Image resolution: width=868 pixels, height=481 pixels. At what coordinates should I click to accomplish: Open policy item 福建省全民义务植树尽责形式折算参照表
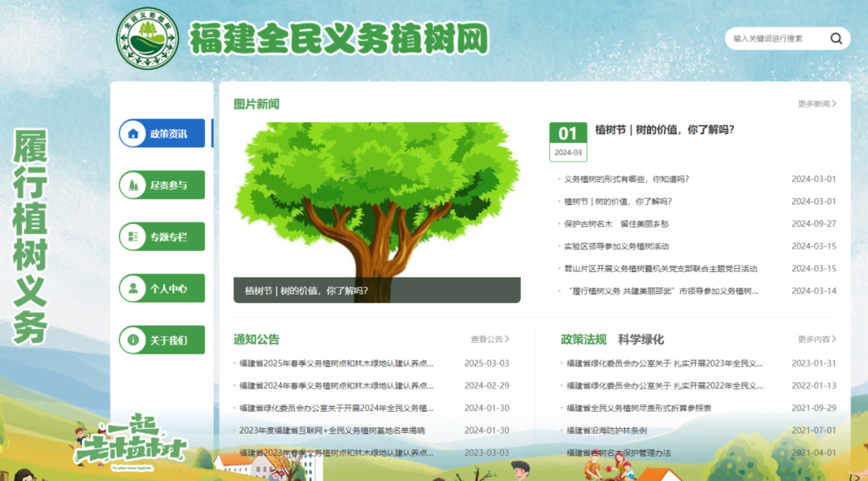click(x=639, y=408)
